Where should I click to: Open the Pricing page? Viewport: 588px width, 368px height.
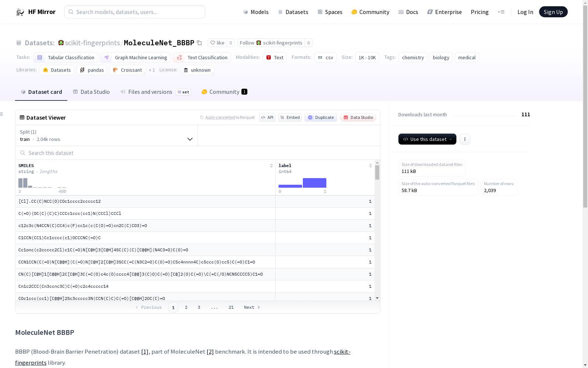coord(480,12)
